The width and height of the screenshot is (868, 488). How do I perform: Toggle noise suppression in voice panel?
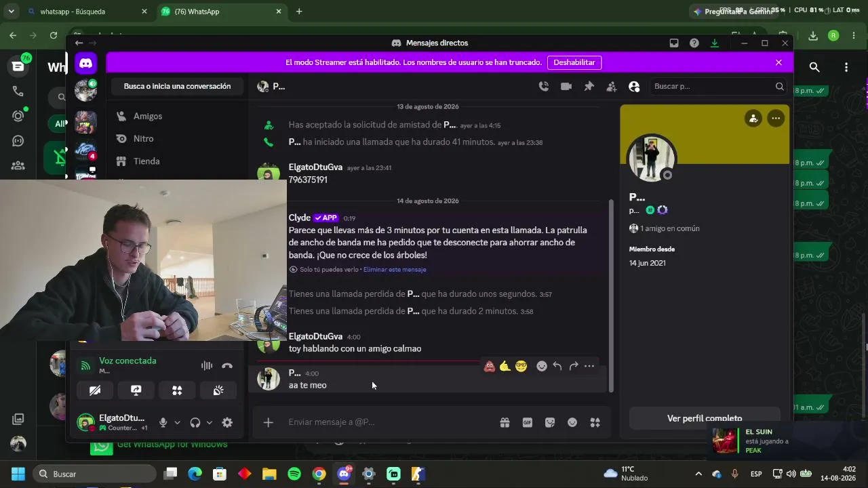pyautogui.click(x=207, y=366)
